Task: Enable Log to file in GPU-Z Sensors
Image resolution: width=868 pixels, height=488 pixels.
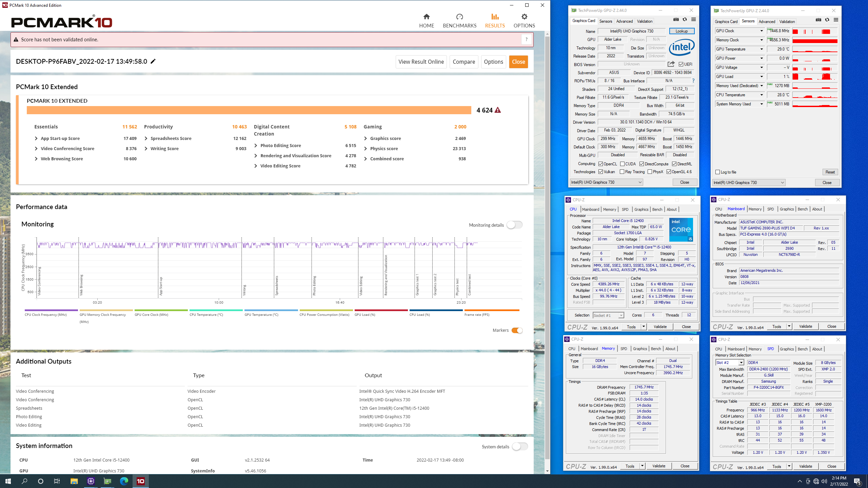Action: tap(717, 172)
